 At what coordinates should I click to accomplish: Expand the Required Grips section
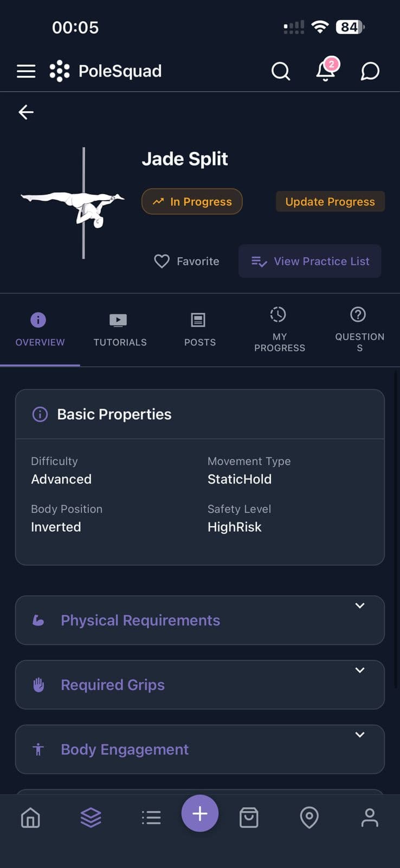click(199, 685)
